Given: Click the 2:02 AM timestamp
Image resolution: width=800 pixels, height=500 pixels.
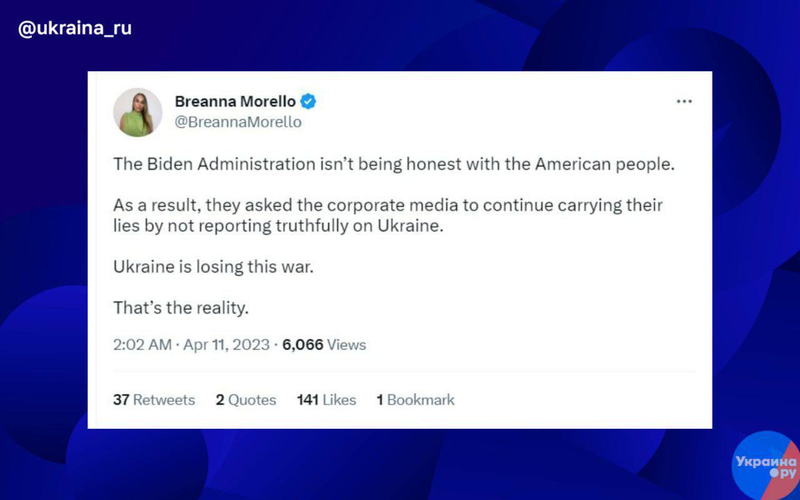Looking at the screenshot, I should coord(143,345).
